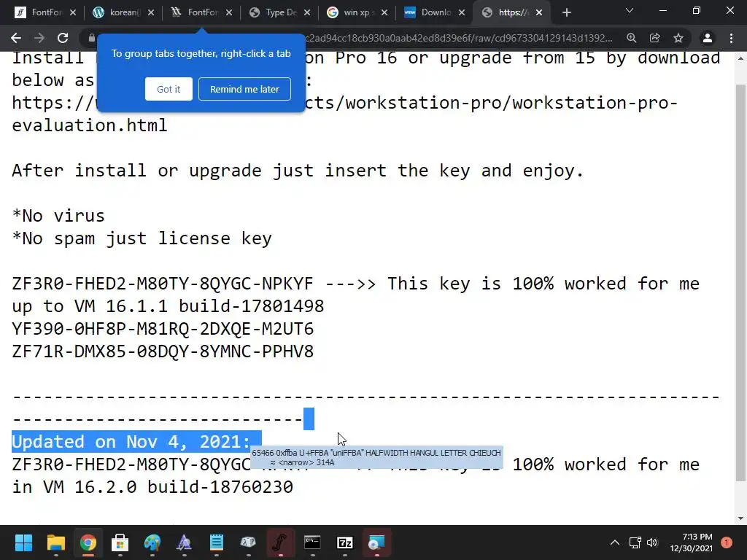Click text 'up to VM 16.1.1 build-17801498'
The height and width of the screenshot is (560, 747).
coord(169,306)
